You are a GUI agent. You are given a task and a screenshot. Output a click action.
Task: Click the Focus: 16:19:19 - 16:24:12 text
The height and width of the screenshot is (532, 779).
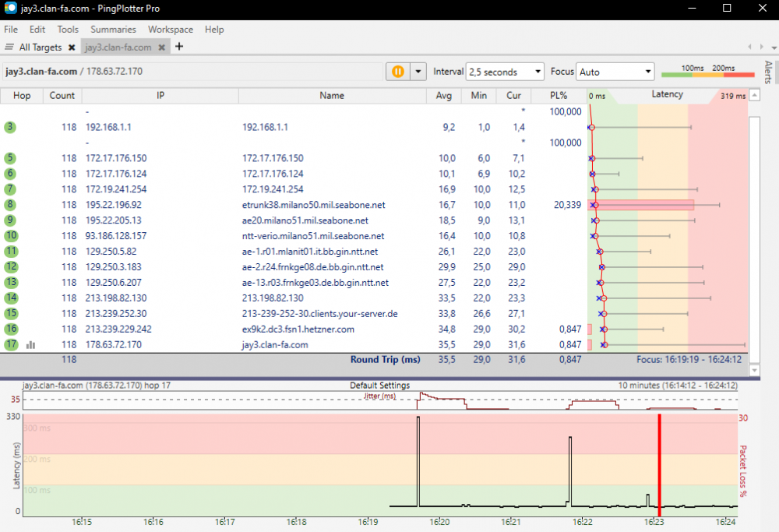(689, 360)
